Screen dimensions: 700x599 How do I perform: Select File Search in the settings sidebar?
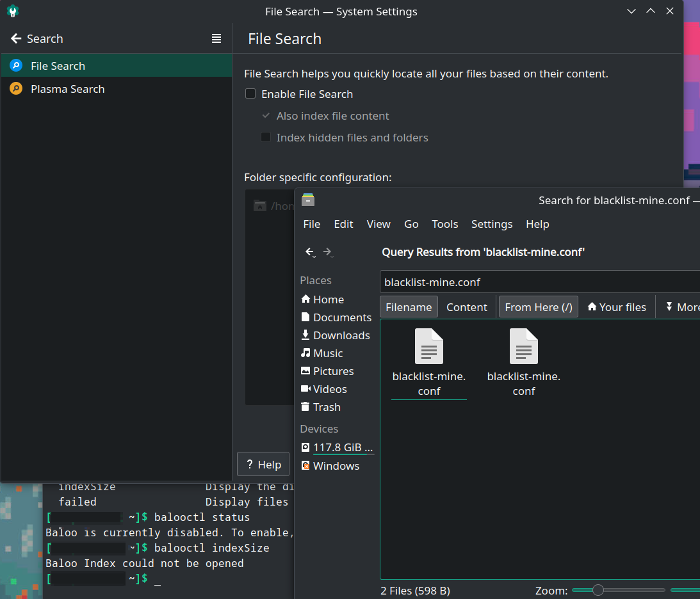click(x=116, y=65)
